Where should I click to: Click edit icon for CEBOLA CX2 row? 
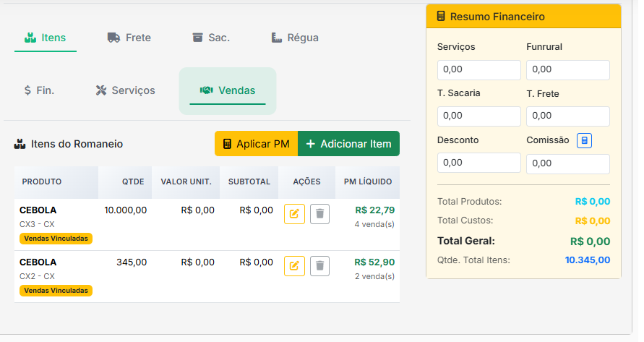[x=294, y=266]
